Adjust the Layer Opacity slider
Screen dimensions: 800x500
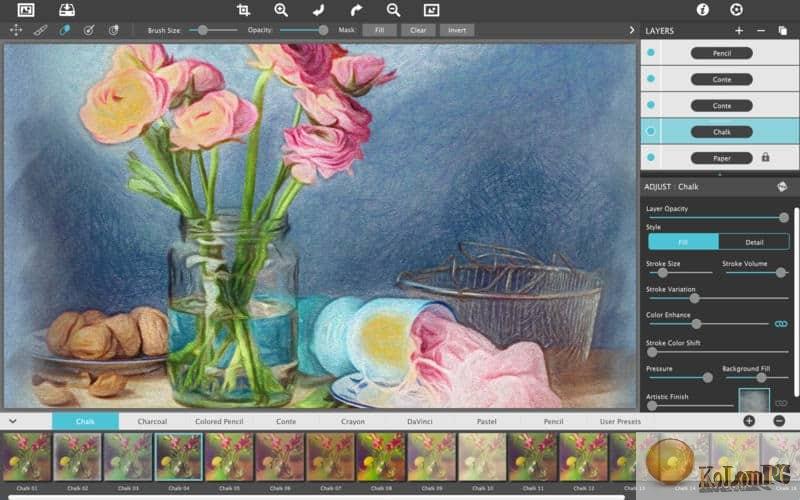point(718,217)
